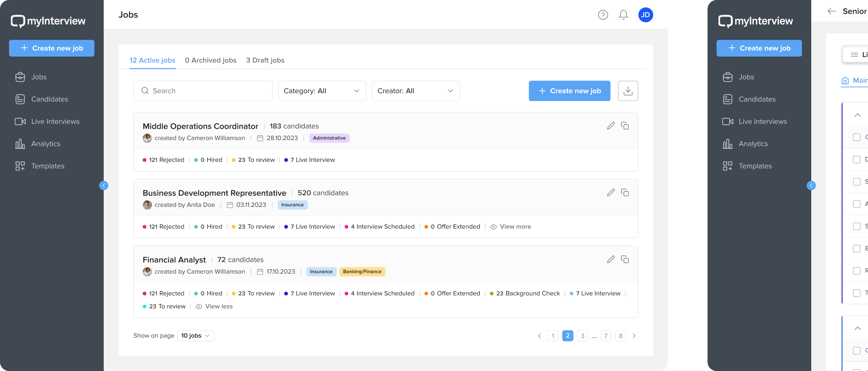
Task: Click the help question mark icon
Action: 603,15
